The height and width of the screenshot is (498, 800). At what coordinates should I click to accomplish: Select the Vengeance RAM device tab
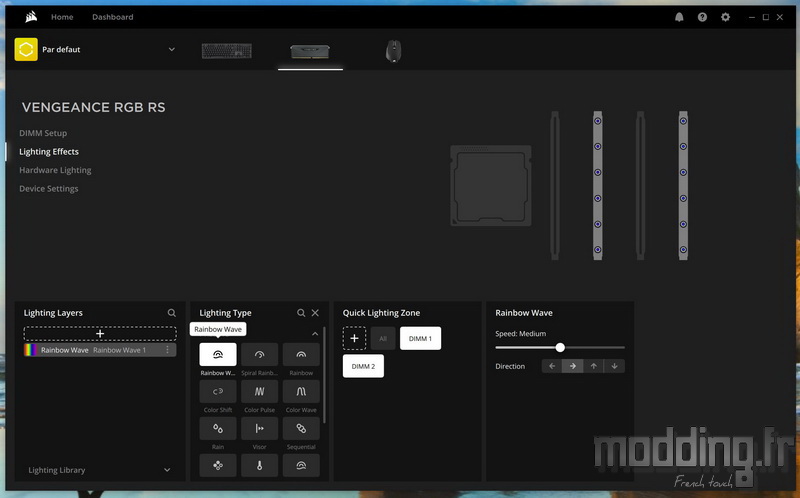[x=310, y=51]
